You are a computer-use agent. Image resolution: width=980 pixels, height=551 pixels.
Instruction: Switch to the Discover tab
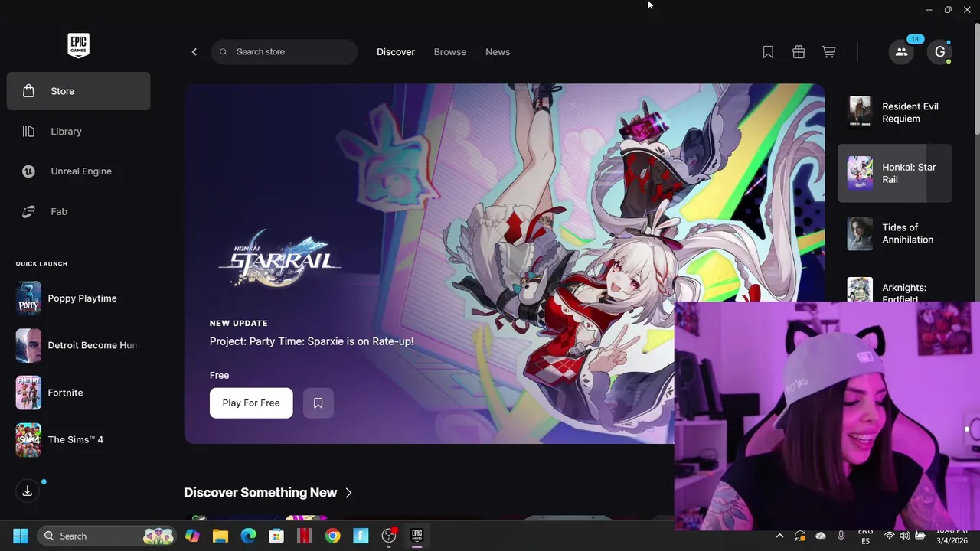[x=396, y=52]
